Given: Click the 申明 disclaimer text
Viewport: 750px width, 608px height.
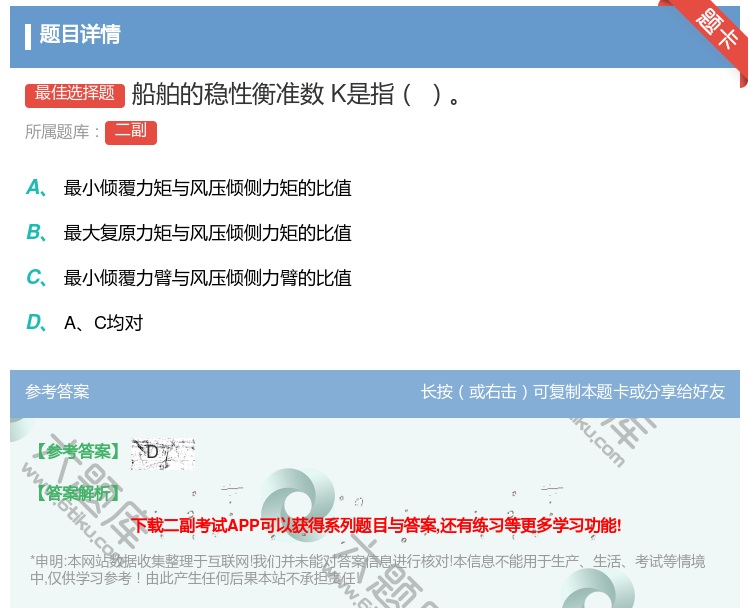Looking at the screenshot, I should click(x=367, y=570).
